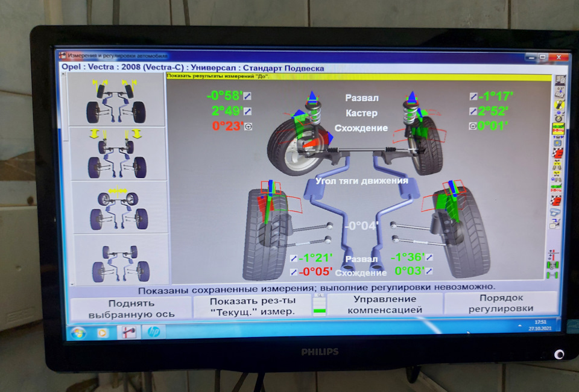Click the steering wheel tool icon
This screenshot has width=579, height=392.
click(558, 116)
